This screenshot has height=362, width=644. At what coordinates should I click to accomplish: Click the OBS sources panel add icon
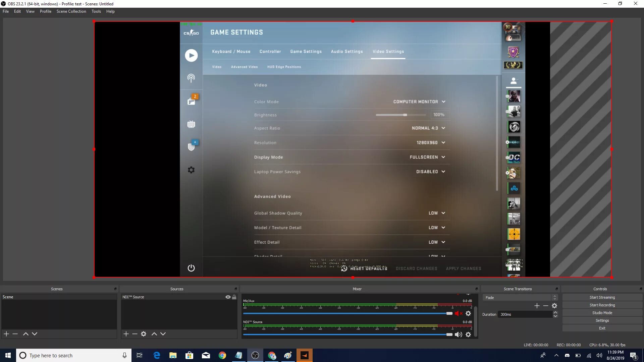click(x=126, y=334)
